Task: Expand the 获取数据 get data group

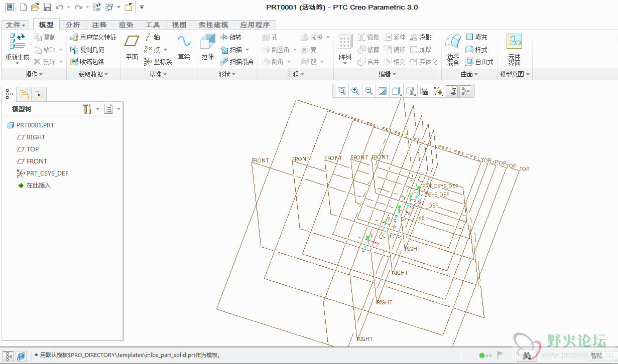Action: [93, 74]
